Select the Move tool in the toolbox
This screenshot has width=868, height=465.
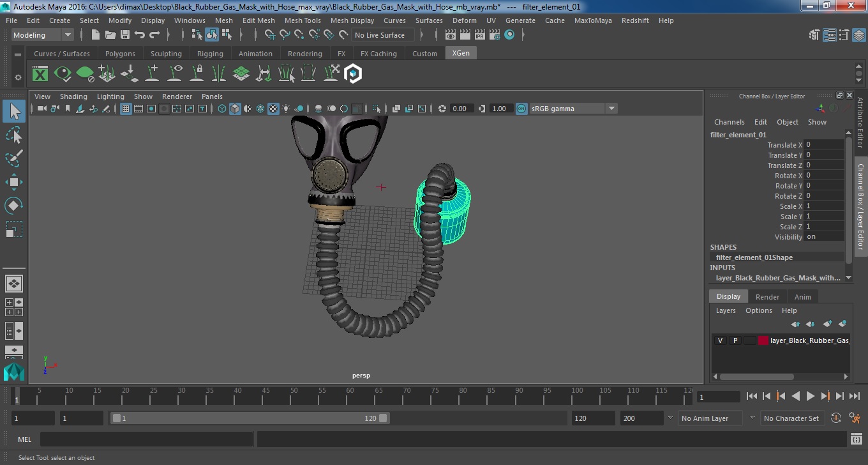(x=14, y=181)
